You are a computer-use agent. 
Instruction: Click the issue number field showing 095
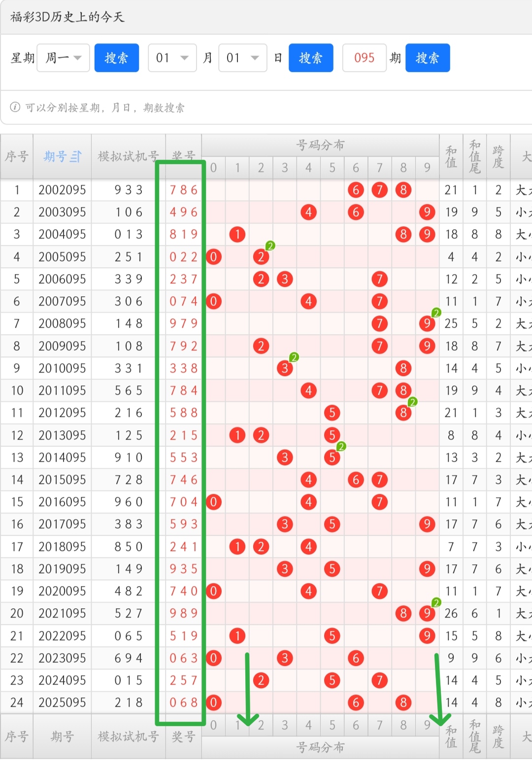tap(364, 58)
